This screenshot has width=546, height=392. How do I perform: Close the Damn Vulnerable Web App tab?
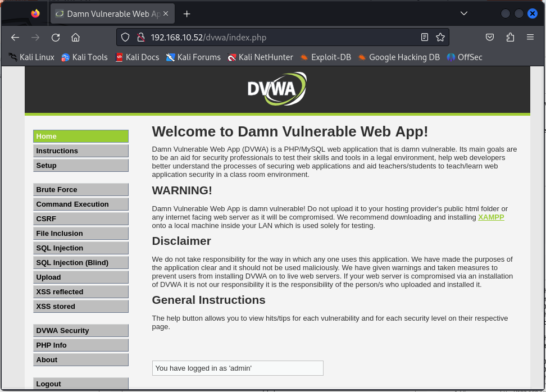click(x=166, y=13)
